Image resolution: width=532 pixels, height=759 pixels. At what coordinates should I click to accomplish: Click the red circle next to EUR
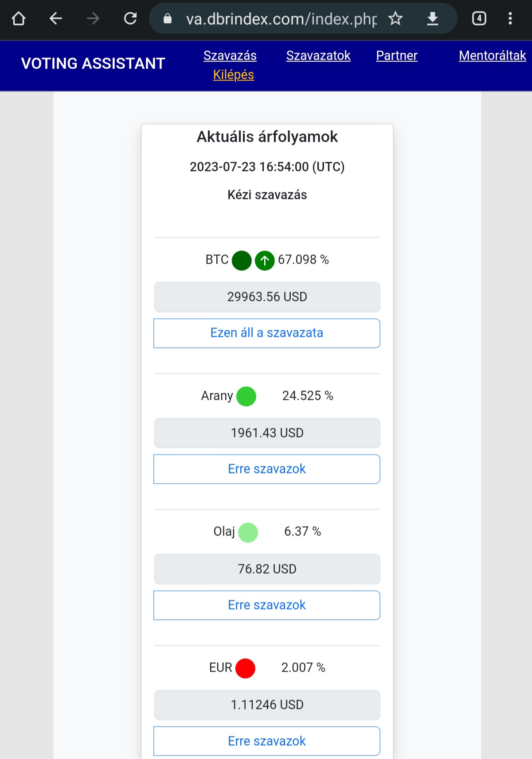point(245,668)
